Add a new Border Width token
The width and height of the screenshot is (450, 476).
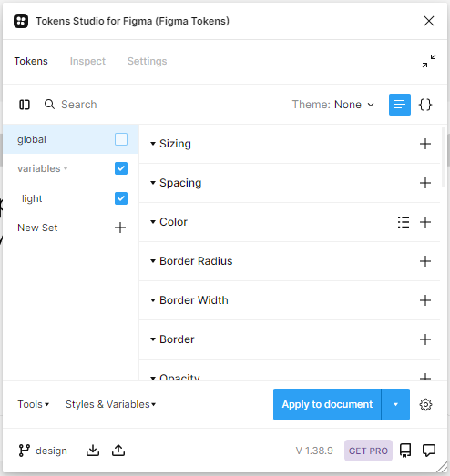pos(425,300)
